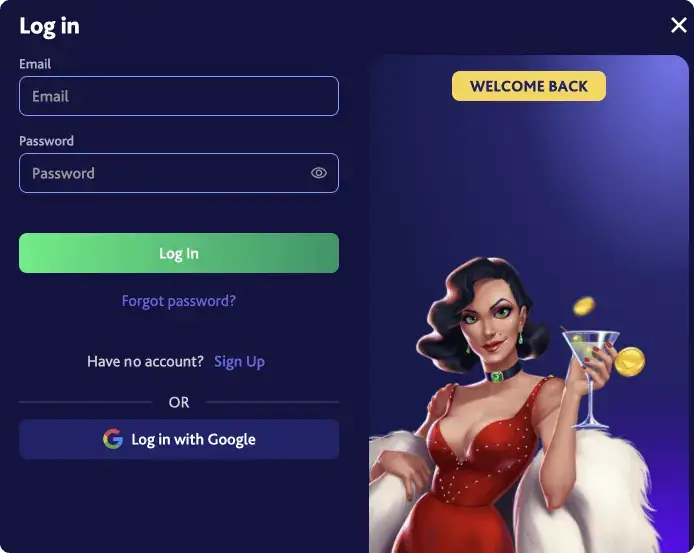Click the WELCOME BACK badge
This screenshot has height=553, width=694.
(x=529, y=86)
